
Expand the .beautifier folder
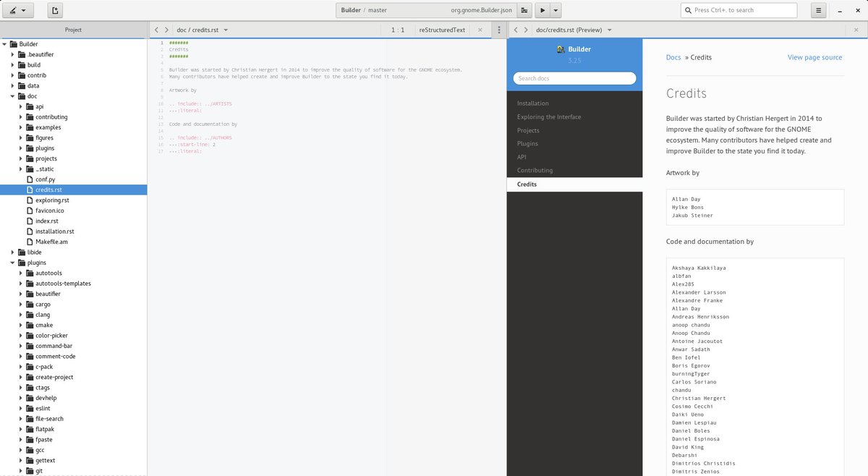13,54
